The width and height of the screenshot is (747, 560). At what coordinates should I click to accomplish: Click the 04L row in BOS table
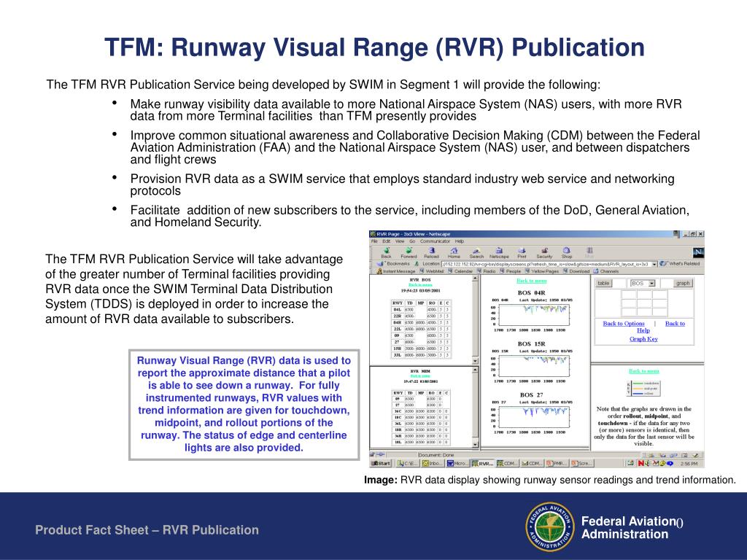(x=421, y=309)
